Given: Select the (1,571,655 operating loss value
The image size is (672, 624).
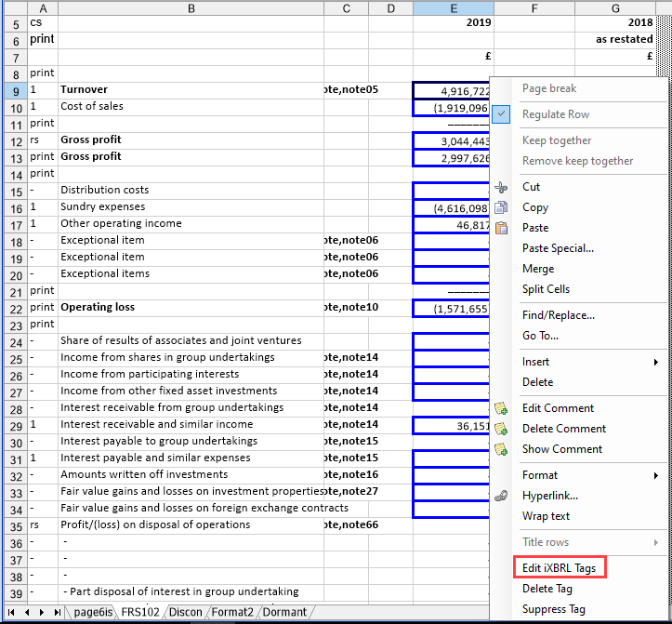Looking at the screenshot, I should pyautogui.click(x=452, y=309).
